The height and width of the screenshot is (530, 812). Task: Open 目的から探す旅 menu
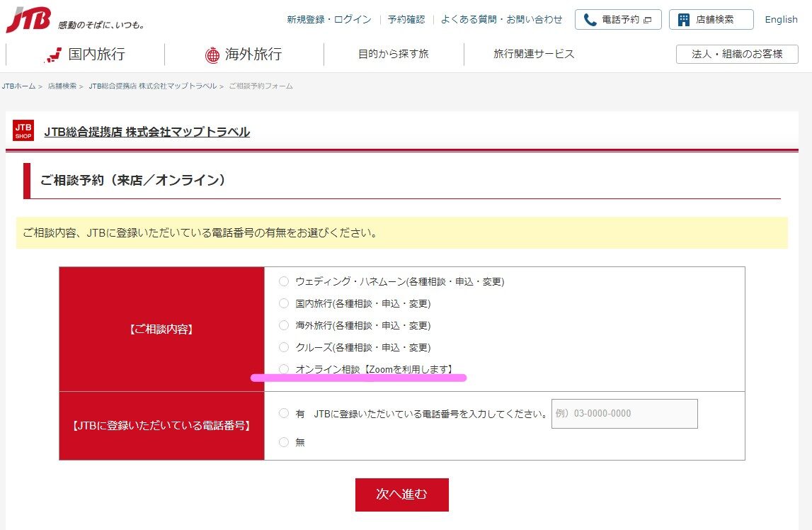pyautogui.click(x=393, y=54)
